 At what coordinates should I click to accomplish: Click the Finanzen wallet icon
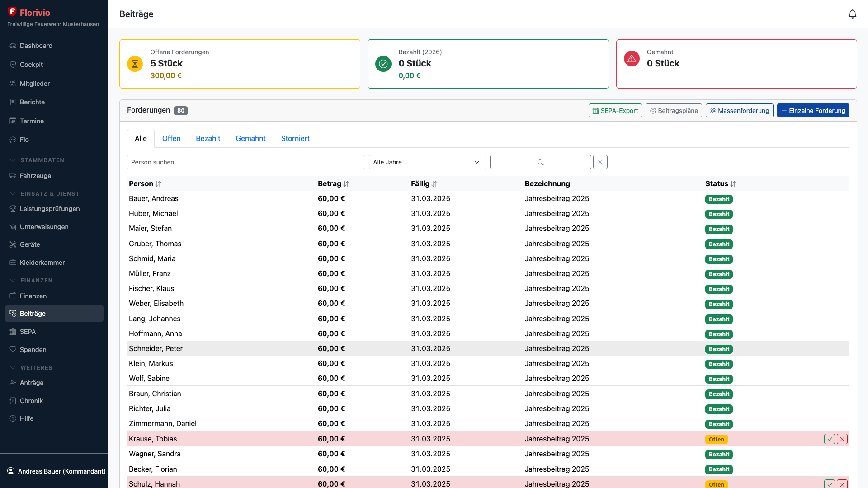tap(13, 296)
